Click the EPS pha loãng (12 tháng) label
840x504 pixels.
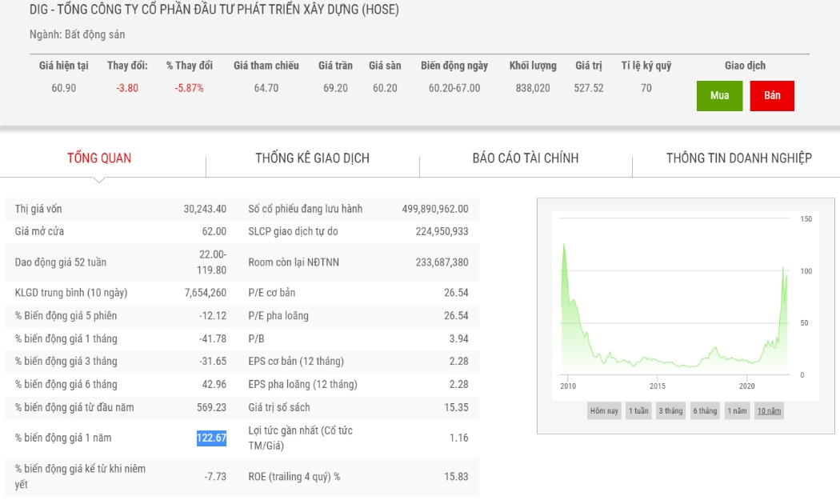(x=302, y=385)
